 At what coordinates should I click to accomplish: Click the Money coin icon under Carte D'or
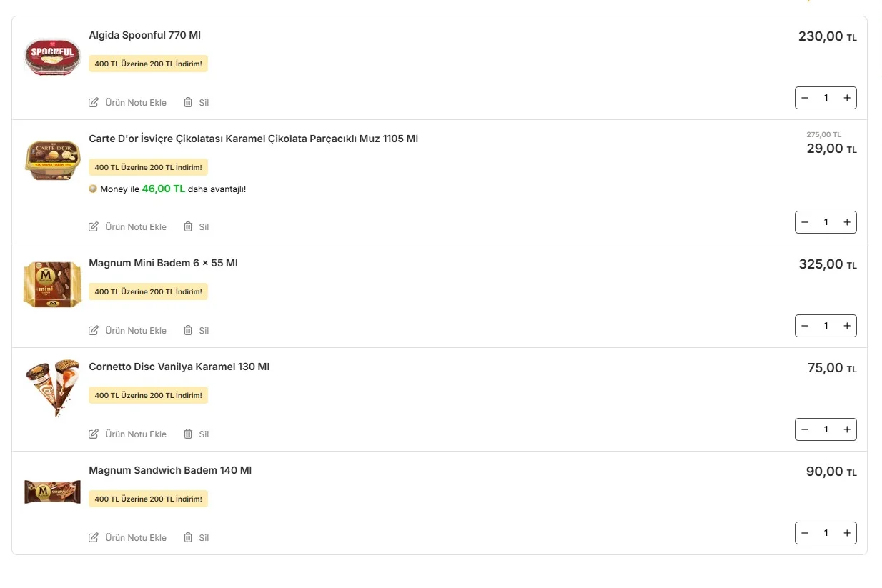coord(93,189)
